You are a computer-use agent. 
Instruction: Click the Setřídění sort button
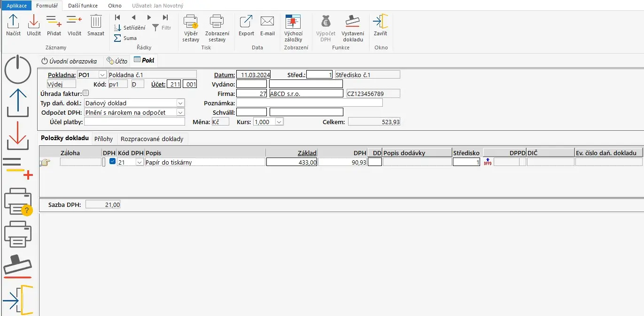tap(130, 28)
